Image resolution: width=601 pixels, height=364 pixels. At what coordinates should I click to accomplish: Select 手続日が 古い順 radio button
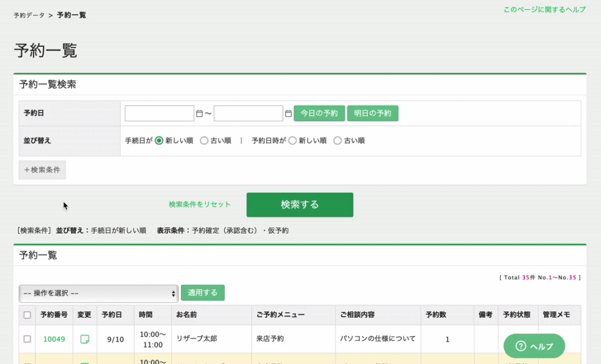click(x=204, y=141)
